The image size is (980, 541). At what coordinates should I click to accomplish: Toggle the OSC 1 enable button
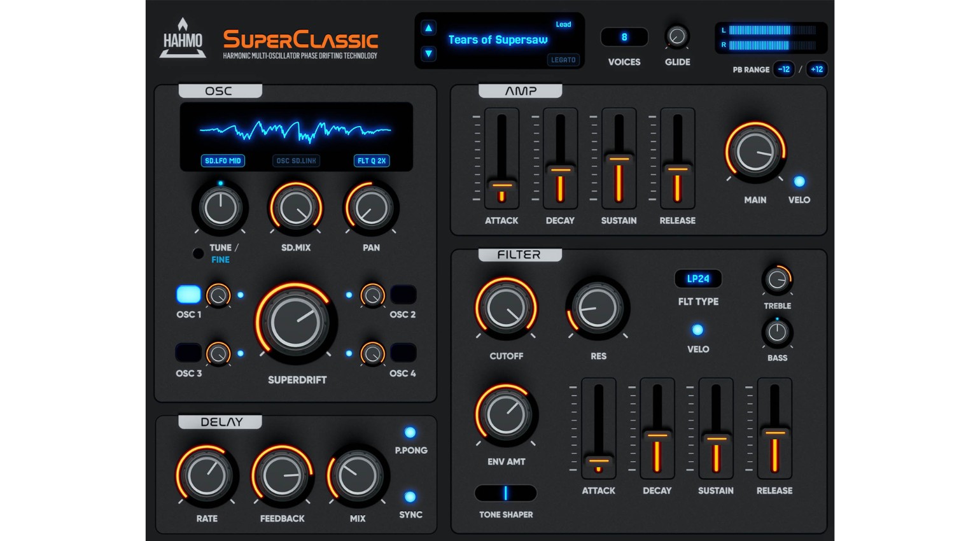click(188, 295)
